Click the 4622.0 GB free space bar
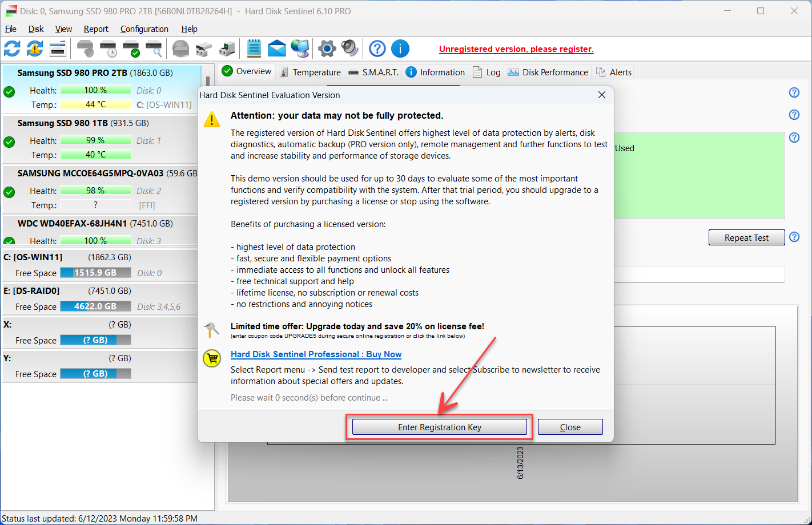The image size is (812, 525). point(95,306)
